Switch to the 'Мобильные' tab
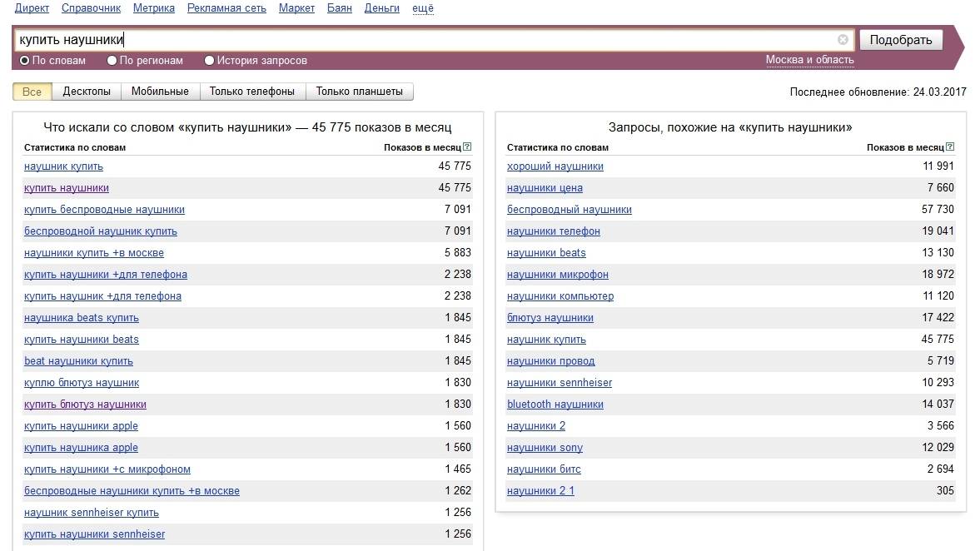 [160, 92]
